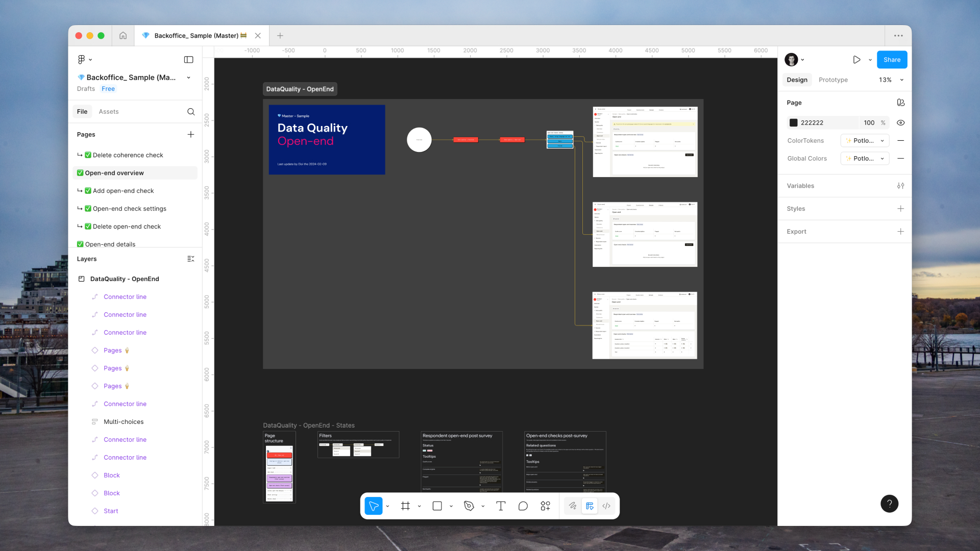Viewport: 980px width, 551px height.
Task: Switch to the Prototype tab
Action: 833,80
